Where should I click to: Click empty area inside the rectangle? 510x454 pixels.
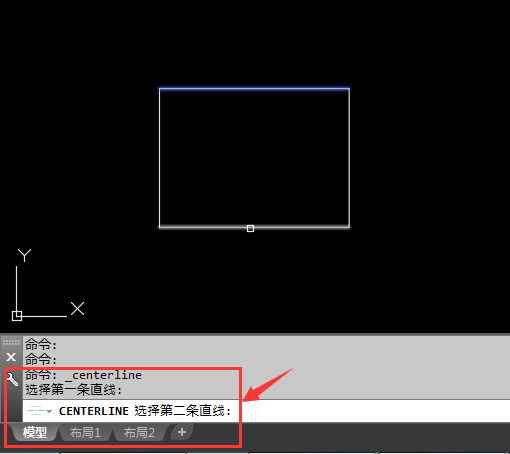(x=254, y=158)
